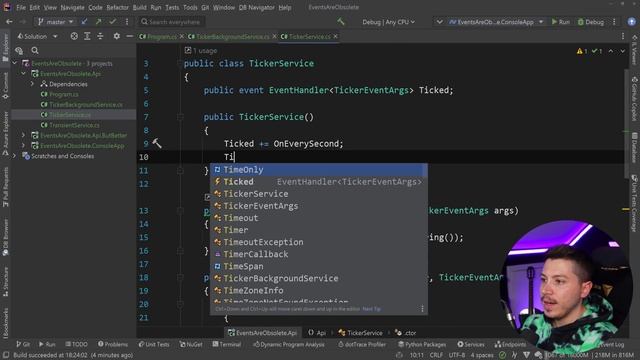Open the Problems tool window
Viewport: 640px width, 360px height.
pyautogui.click(x=113, y=344)
